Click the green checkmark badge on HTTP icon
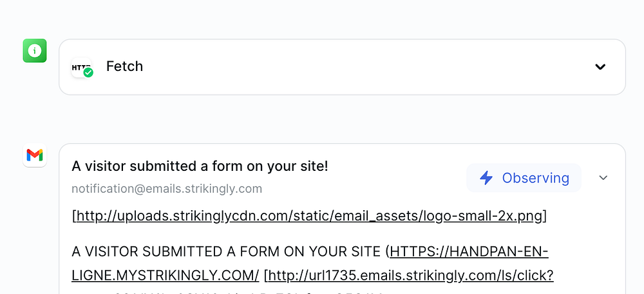The height and width of the screenshot is (294, 644). (88, 73)
